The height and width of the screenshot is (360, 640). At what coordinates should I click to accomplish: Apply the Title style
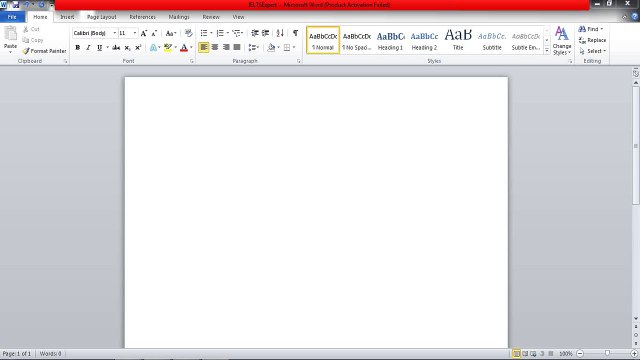tap(458, 40)
